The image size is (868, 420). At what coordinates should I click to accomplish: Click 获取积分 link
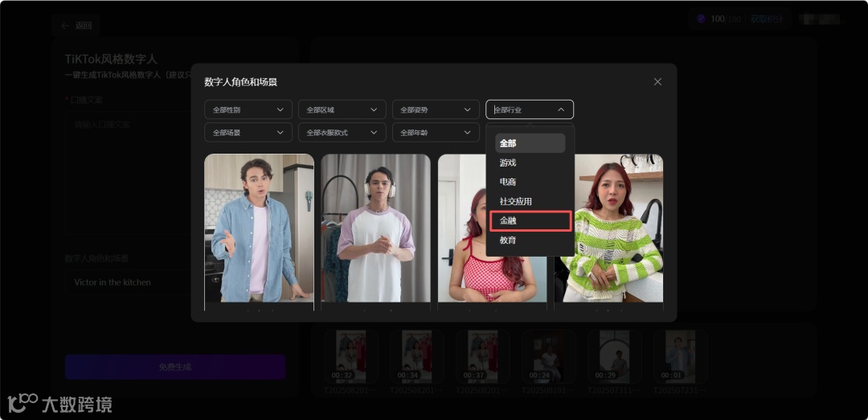pos(767,19)
